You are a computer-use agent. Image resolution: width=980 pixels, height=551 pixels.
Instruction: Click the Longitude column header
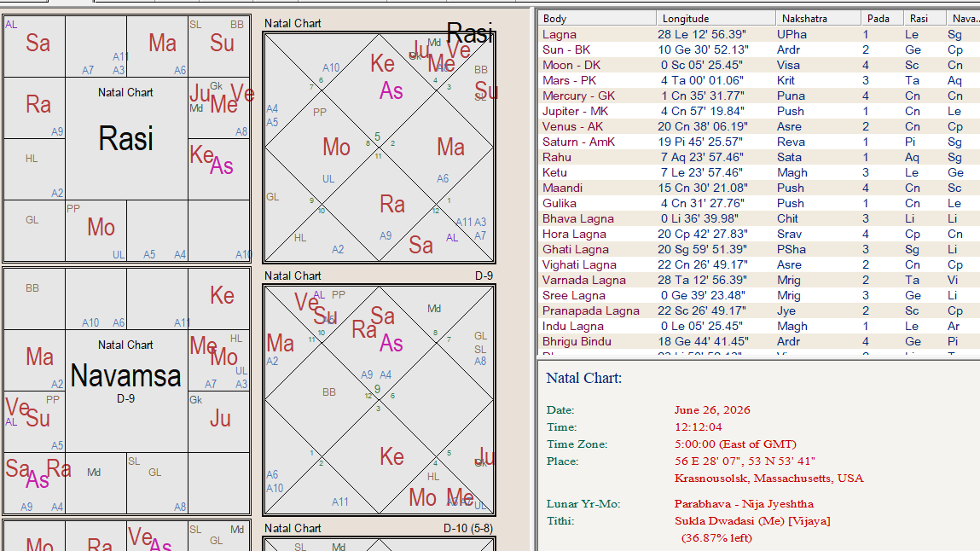[x=716, y=19]
